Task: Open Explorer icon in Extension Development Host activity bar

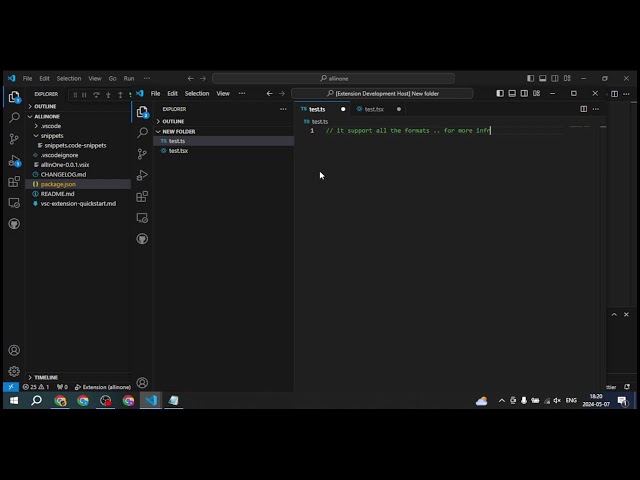Action: click(142, 112)
